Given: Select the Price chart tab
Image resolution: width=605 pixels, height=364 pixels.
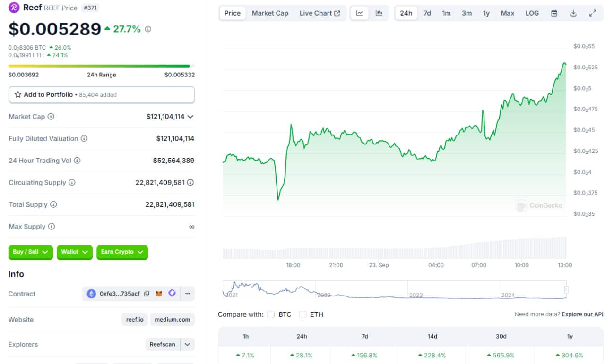Looking at the screenshot, I should point(233,13).
